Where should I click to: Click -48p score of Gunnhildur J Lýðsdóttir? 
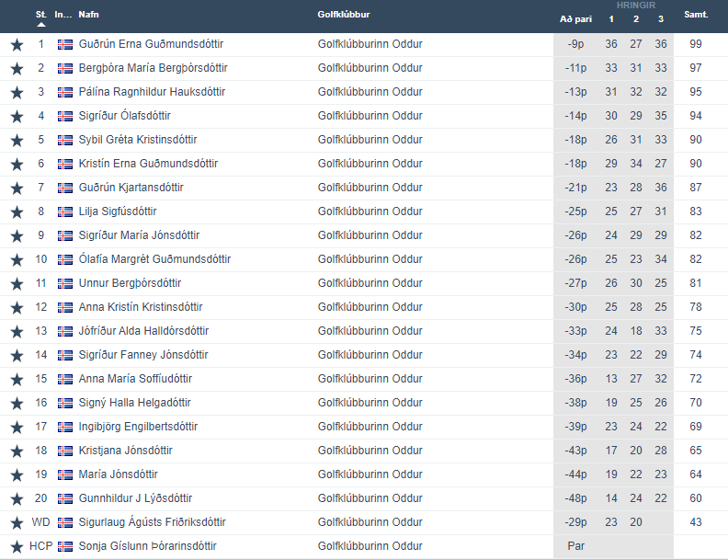click(575, 498)
